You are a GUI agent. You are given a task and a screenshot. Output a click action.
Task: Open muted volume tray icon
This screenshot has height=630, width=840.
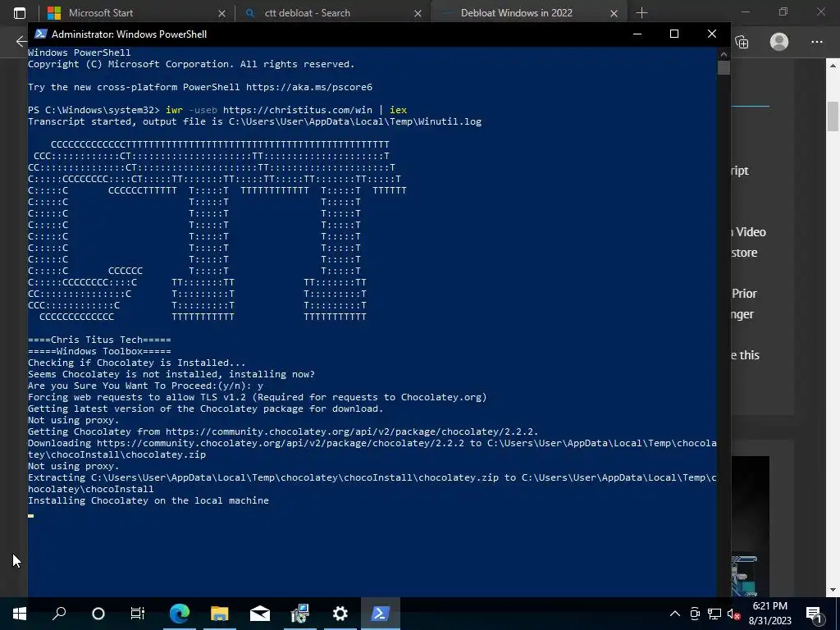[x=733, y=614]
